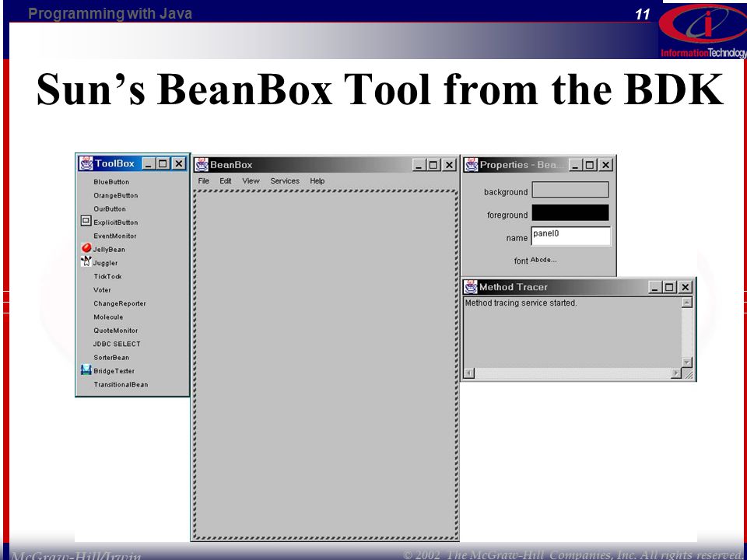Click the BeanBox hatched design panel

click(326, 365)
